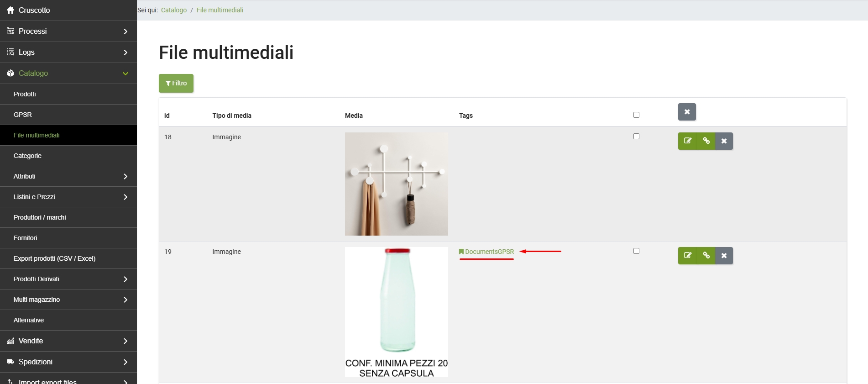Click the Processi sidebar icon
The width and height of the screenshot is (868, 384).
[x=10, y=31]
